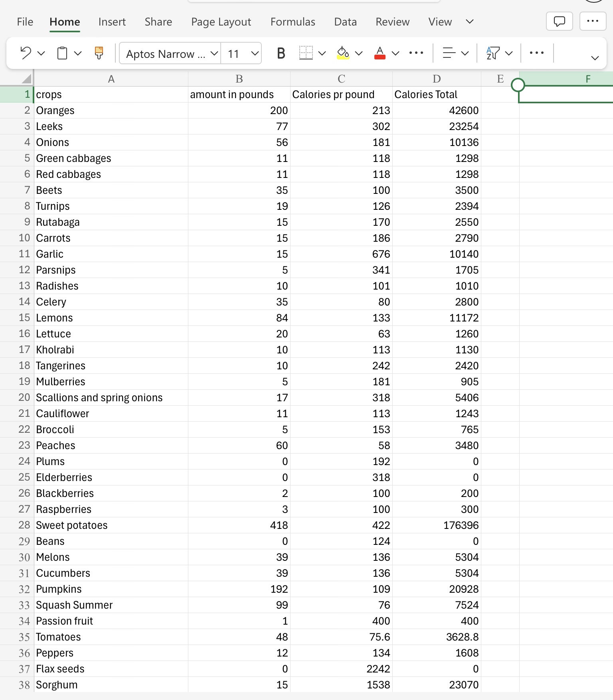The image size is (613, 700).
Task: Expand the font name dropdown
Action: pyautogui.click(x=214, y=53)
